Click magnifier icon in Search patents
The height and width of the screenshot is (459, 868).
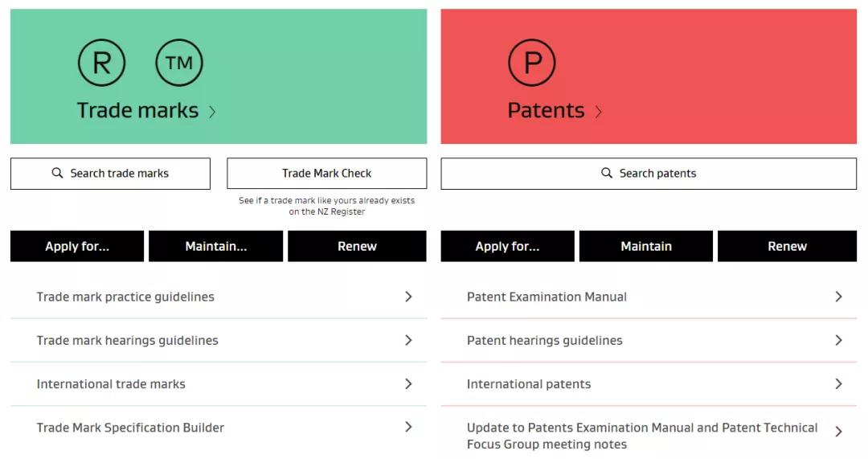607,174
